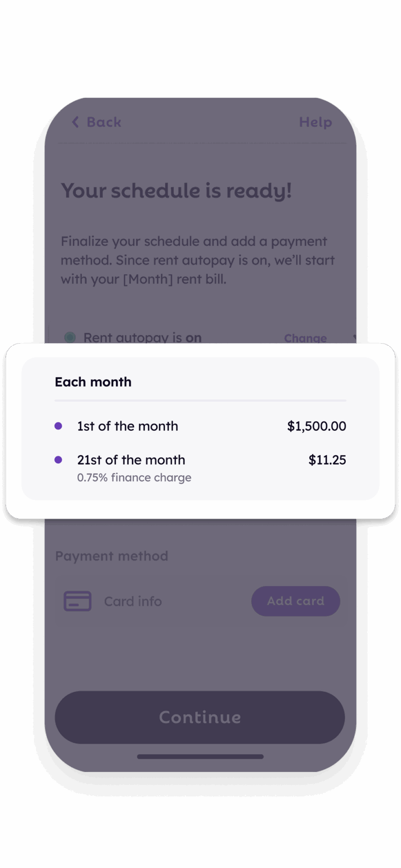
Task: Tap the 0.75% finance charge note
Action: click(134, 477)
